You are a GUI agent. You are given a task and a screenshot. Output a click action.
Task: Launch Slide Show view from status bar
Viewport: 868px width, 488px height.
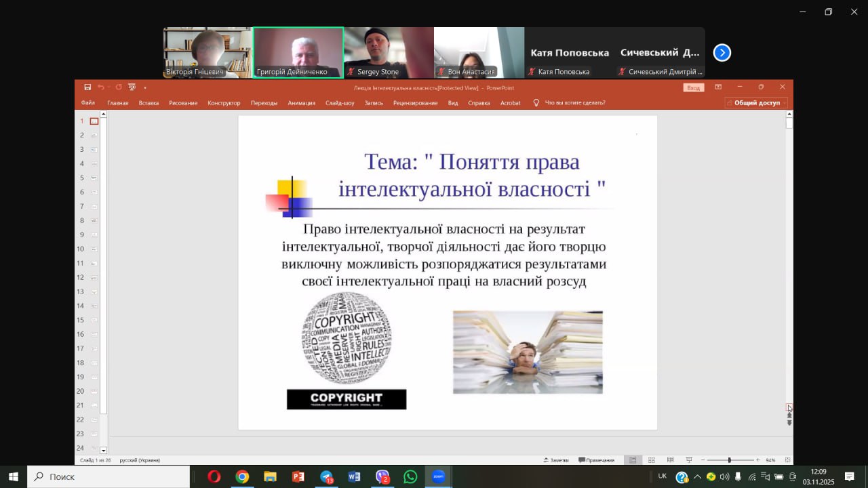click(x=689, y=460)
